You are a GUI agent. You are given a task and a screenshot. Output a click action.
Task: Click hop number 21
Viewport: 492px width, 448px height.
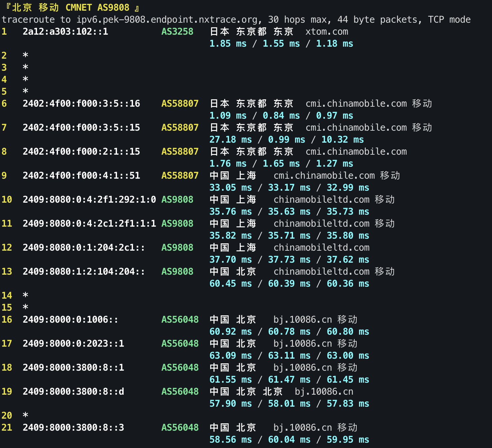coord(7,428)
